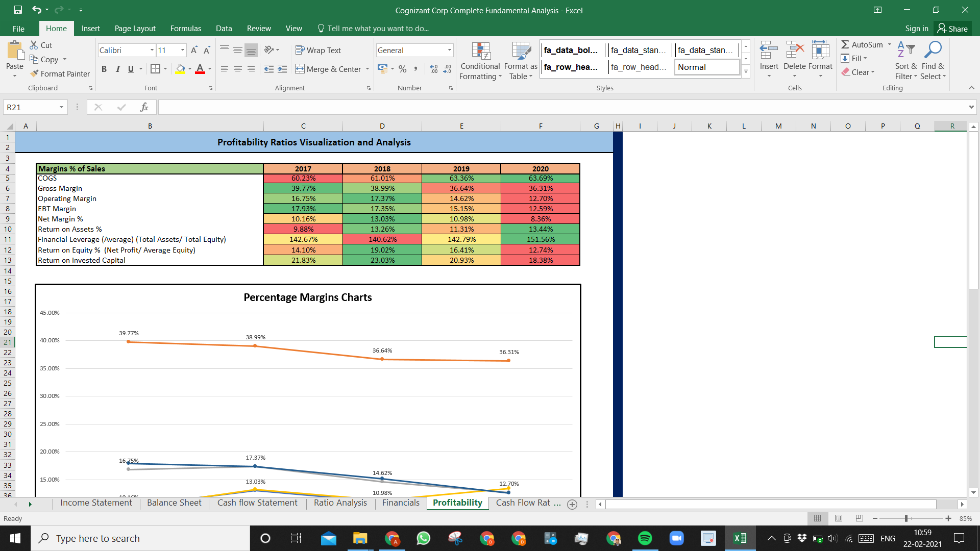Click the Save icon in the title bar
The image size is (980, 551).
coord(18,10)
